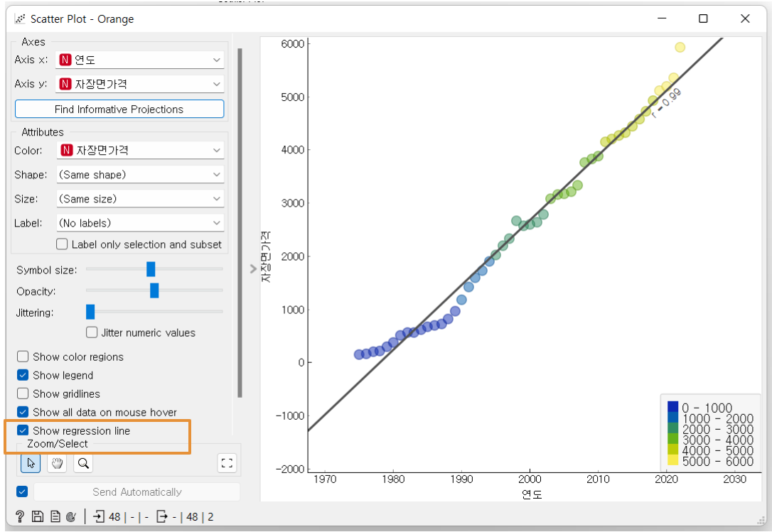Screen dimensions: 772x532
Task: Open the Axis y dropdown
Action: point(140,84)
